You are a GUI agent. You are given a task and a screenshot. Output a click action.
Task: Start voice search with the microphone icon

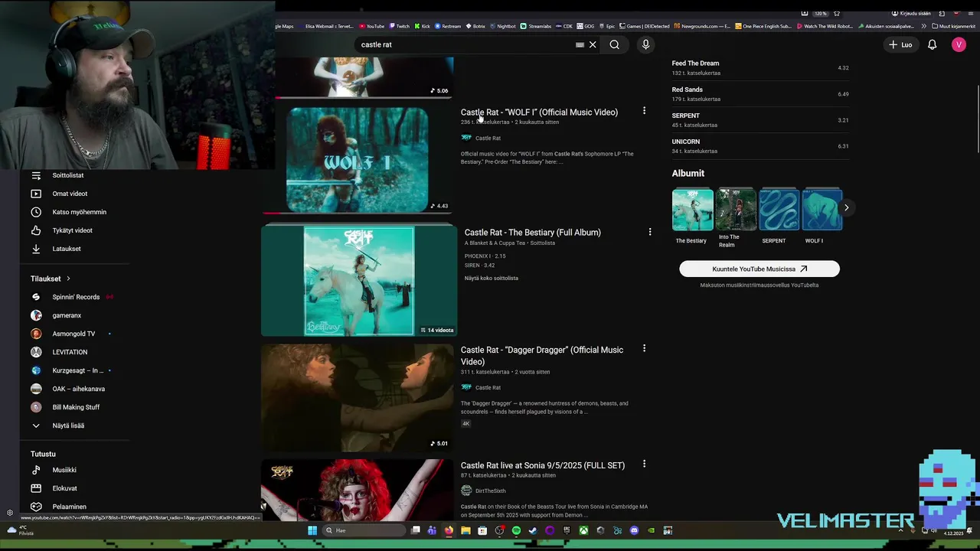645,44
